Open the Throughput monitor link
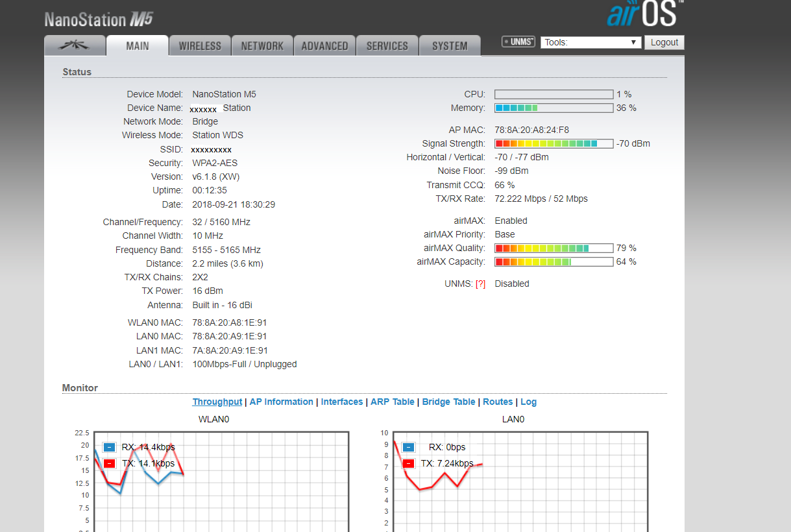The image size is (791, 532). (x=217, y=402)
